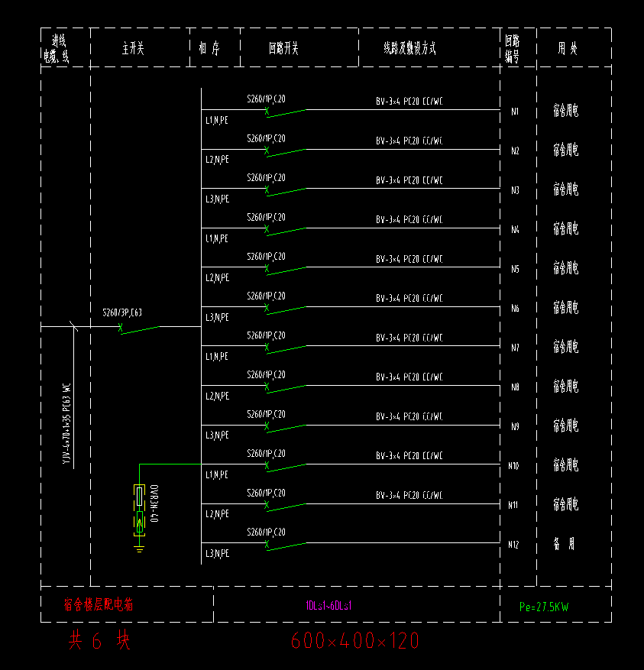Screen dimensions: 644x670
Task: Click the red 共 6 块 quantity note
Action: point(99,640)
